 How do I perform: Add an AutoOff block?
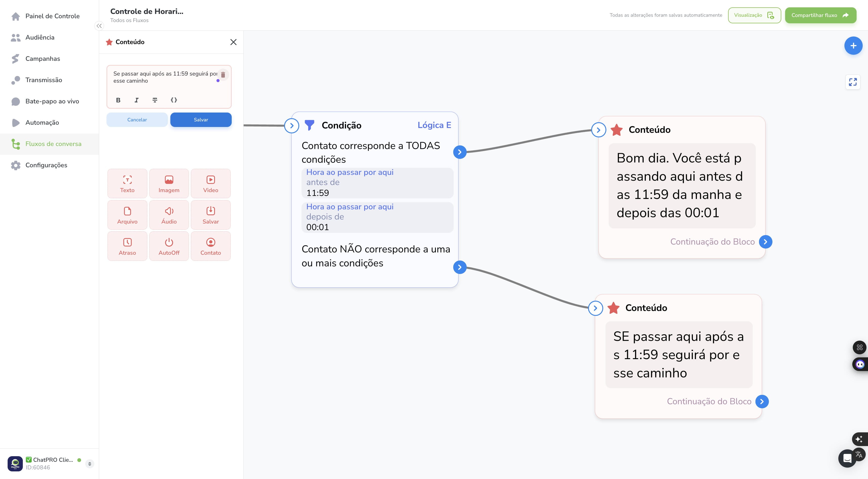pos(169,246)
